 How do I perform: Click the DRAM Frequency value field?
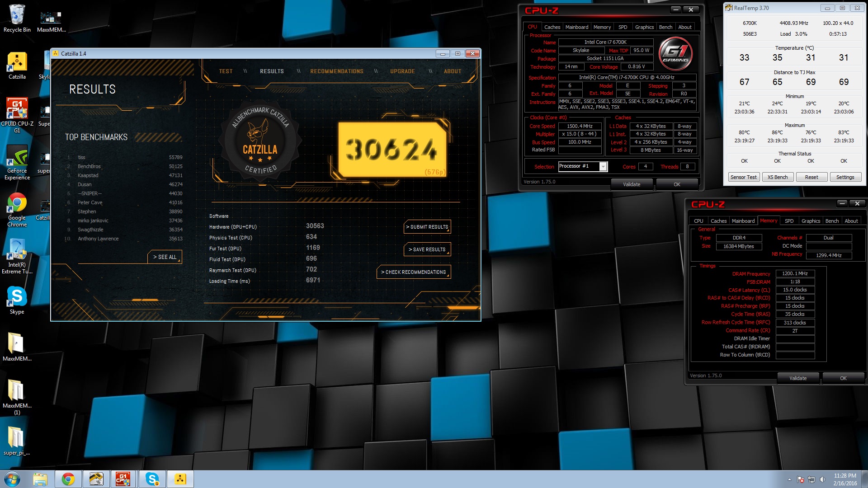tap(795, 273)
